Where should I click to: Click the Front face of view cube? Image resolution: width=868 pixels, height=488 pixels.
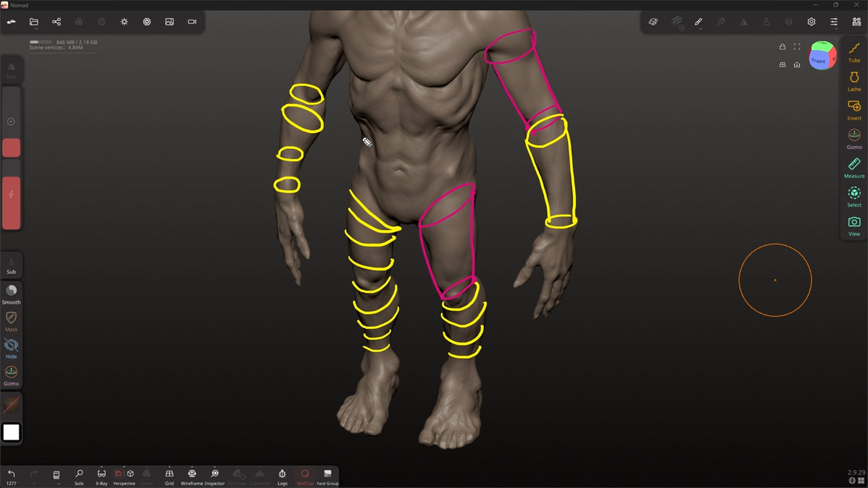[x=818, y=61]
